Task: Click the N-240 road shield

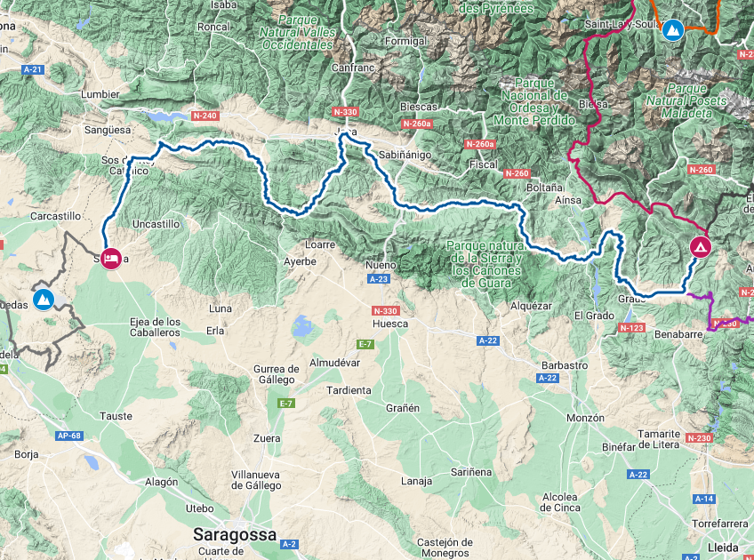Action: (x=205, y=116)
